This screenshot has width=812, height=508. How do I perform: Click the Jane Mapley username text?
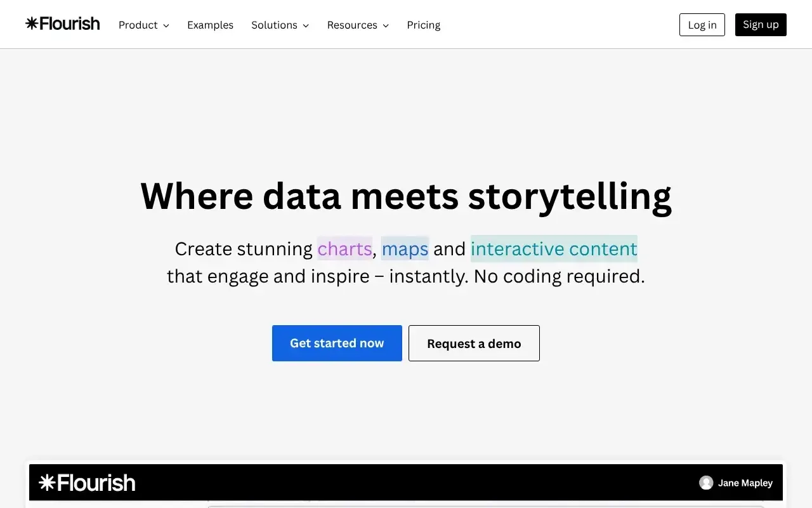[745, 483]
